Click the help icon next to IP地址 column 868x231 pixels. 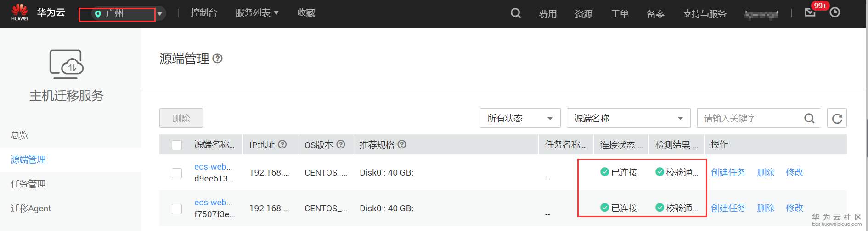pyautogui.click(x=282, y=144)
